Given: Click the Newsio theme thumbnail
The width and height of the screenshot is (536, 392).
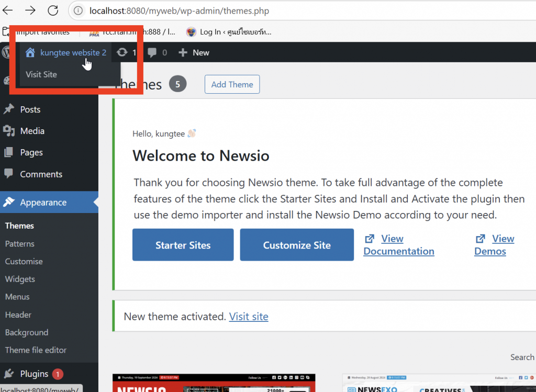Looking at the screenshot, I should click(x=214, y=383).
